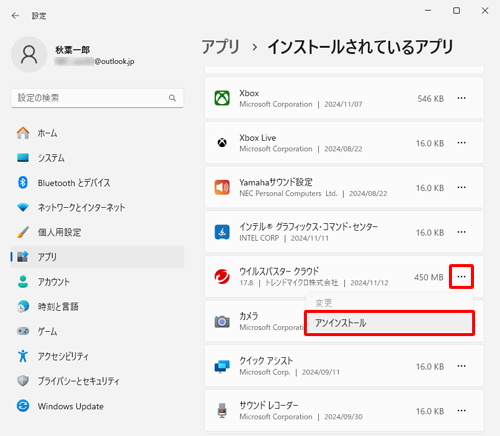Click the 2024/11/12 install date

(x=369, y=283)
